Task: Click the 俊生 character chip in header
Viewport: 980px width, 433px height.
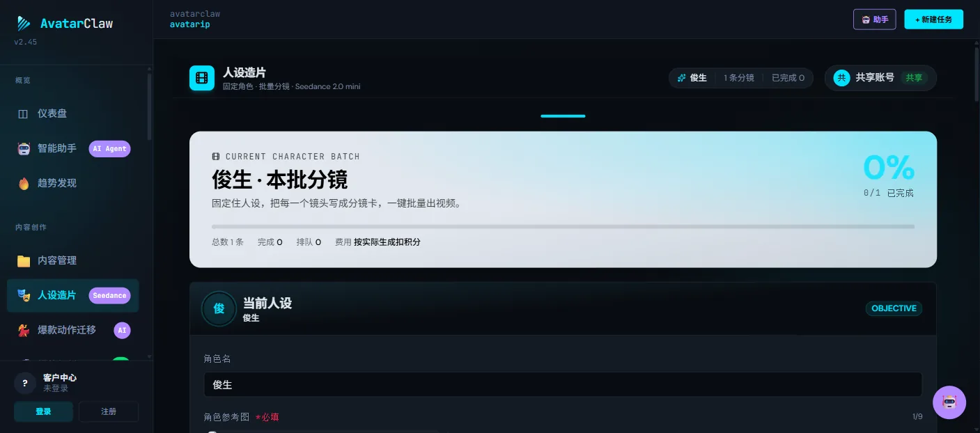Action: [x=692, y=78]
